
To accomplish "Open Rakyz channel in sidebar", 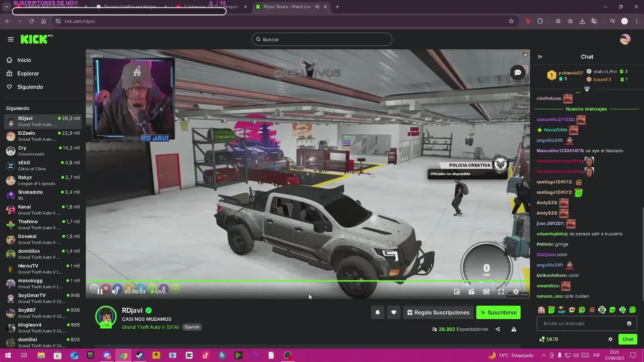I will (x=43, y=180).
